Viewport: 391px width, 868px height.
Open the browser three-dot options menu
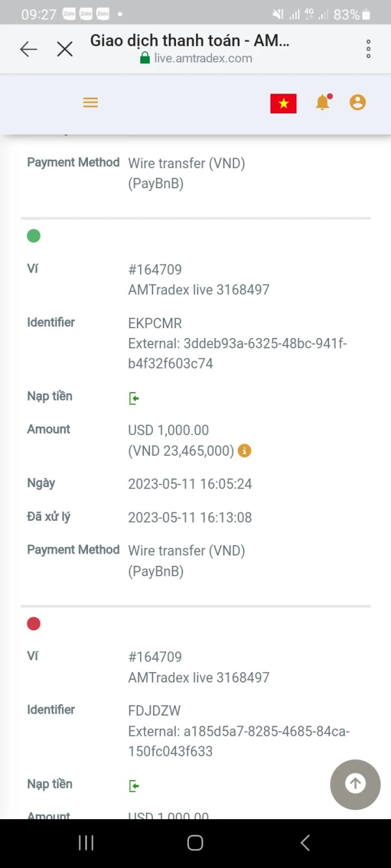click(x=368, y=49)
